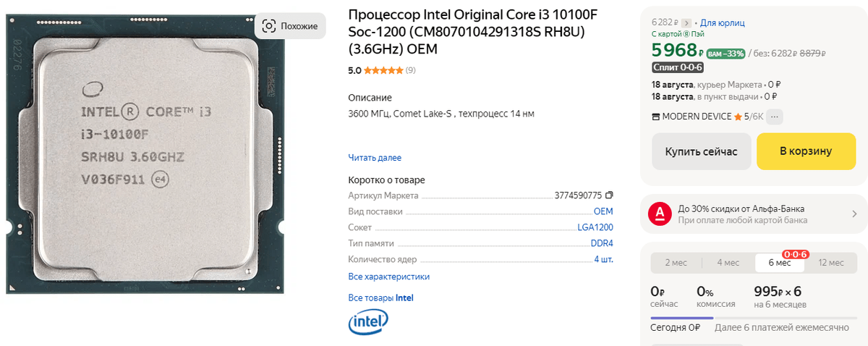
Task: Open the Intel brand logo
Action: click(367, 323)
